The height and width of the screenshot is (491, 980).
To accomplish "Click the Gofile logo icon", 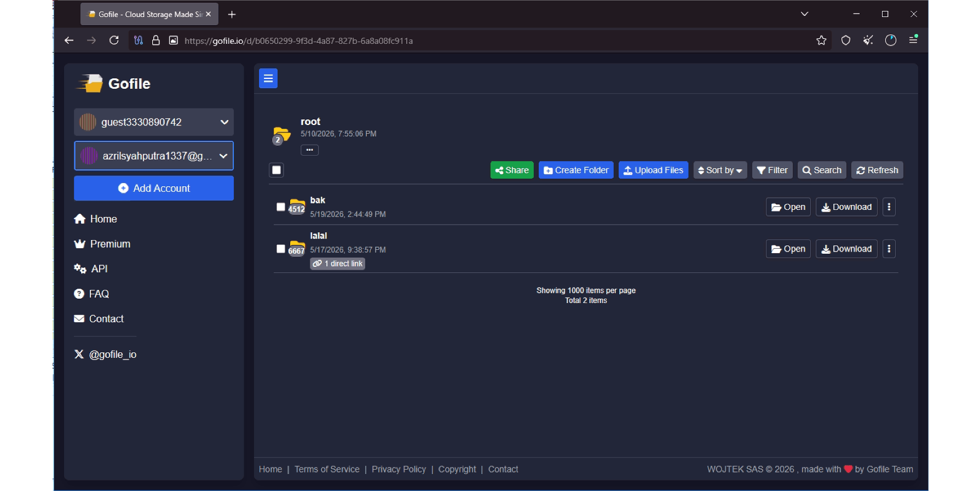I will [x=90, y=83].
